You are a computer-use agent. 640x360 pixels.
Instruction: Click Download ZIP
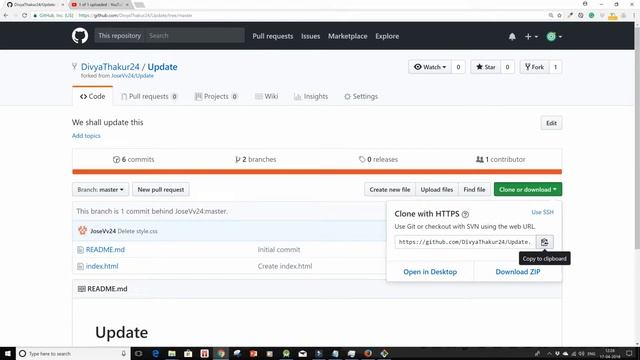tap(518, 272)
